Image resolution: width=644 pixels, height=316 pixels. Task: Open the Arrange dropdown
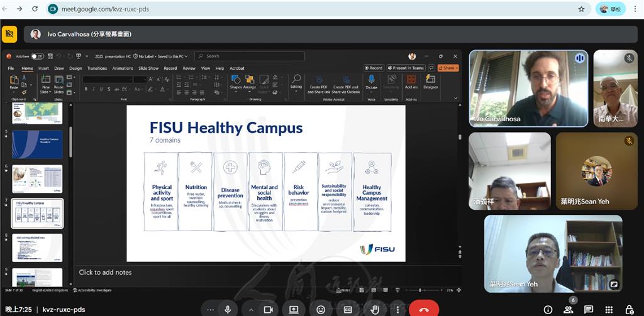coord(249,82)
